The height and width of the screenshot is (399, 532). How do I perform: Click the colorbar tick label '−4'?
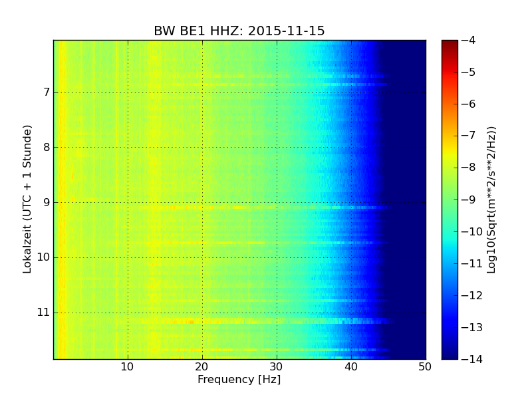[x=468, y=41]
